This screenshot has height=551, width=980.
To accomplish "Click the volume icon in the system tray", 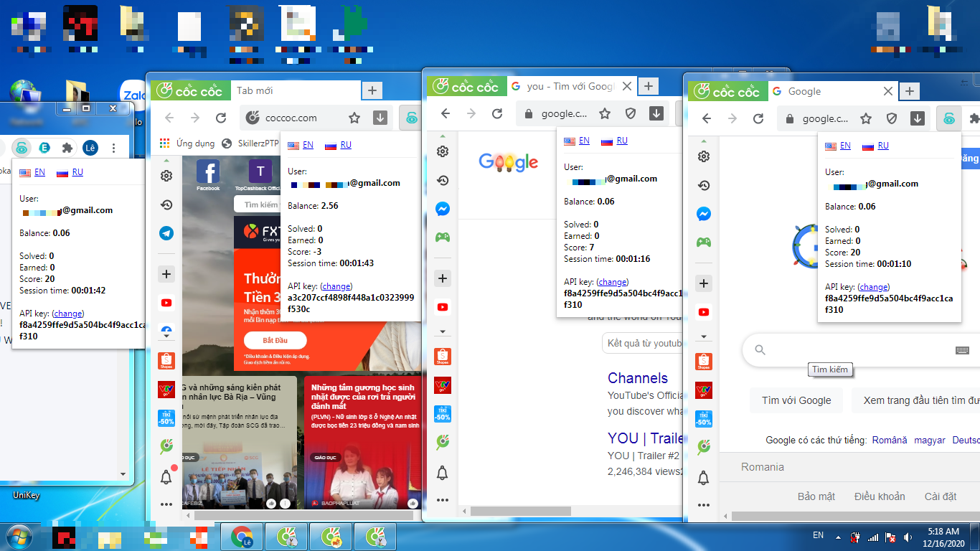I will [908, 537].
